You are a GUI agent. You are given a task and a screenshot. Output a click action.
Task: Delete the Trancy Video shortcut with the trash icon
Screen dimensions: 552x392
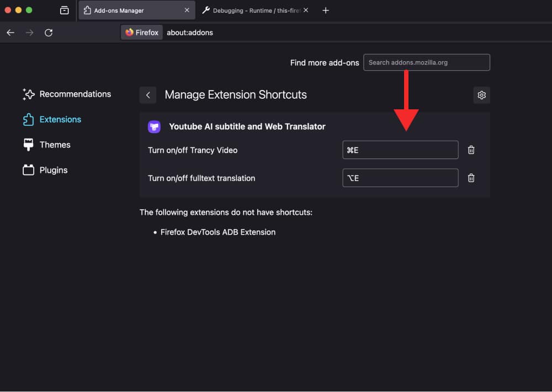click(x=471, y=150)
